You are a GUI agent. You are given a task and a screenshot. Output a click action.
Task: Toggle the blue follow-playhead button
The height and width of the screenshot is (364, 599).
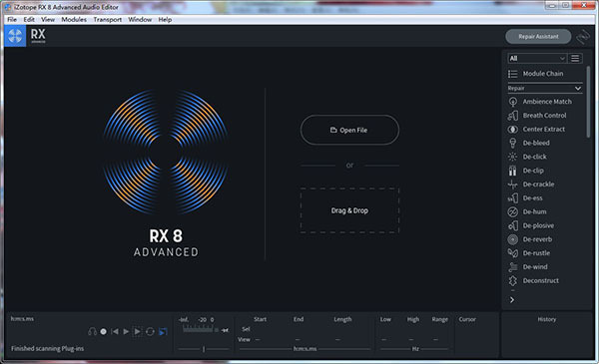click(x=163, y=332)
